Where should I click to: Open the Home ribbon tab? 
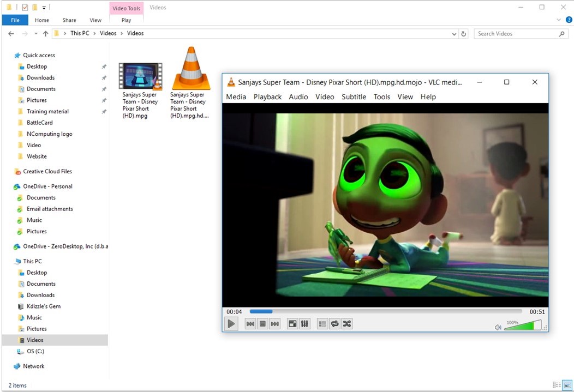pos(41,20)
